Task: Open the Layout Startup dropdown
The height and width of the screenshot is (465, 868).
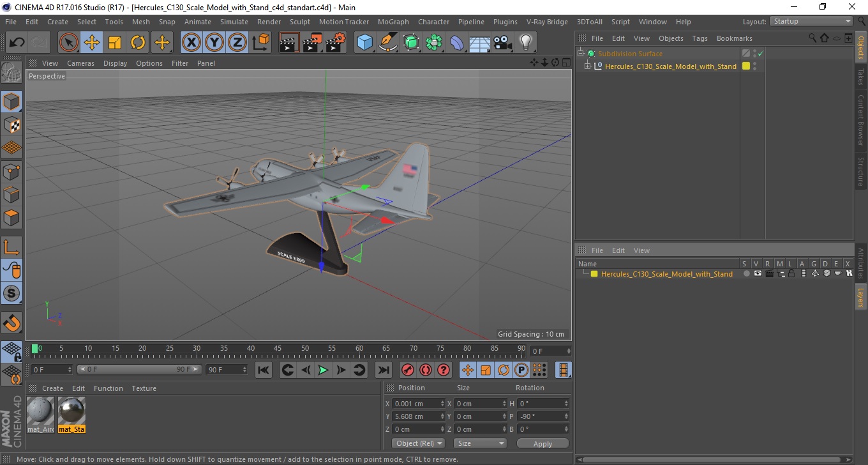Action: point(812,21)
